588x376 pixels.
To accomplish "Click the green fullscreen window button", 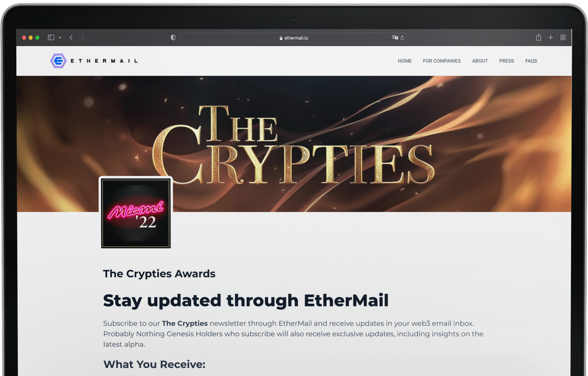I will pyautogui.click(x=37, y=37).
